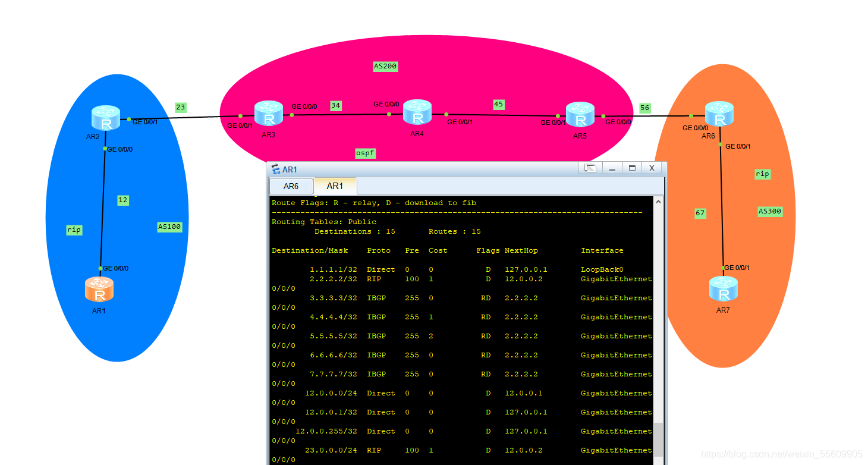Minimize the AR1 terminal window
The image size is (868, 465).
click(612, 168)
